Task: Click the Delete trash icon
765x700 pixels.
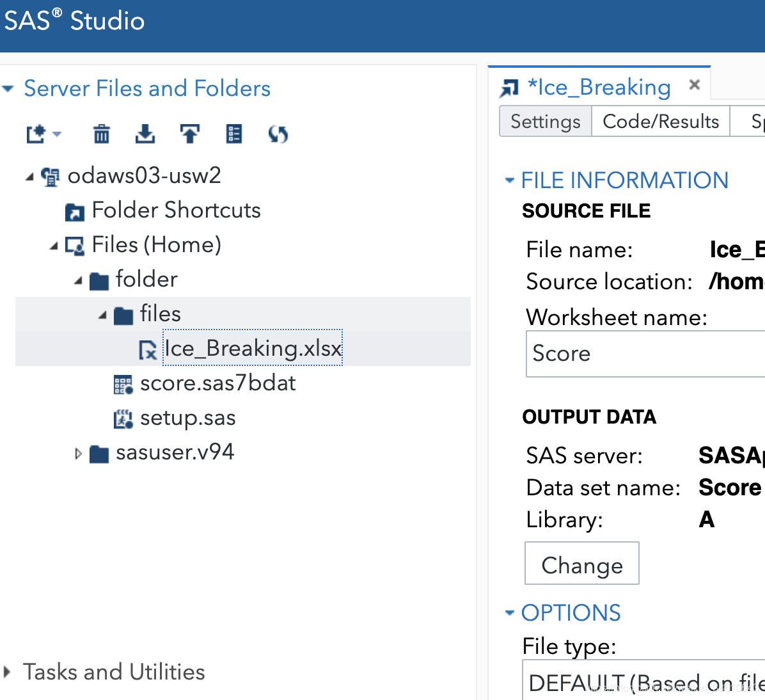Action: [102, 134]
